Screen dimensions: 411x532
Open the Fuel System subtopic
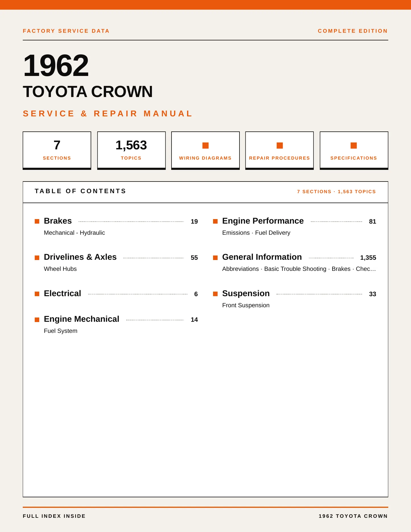tap(61, 331)
